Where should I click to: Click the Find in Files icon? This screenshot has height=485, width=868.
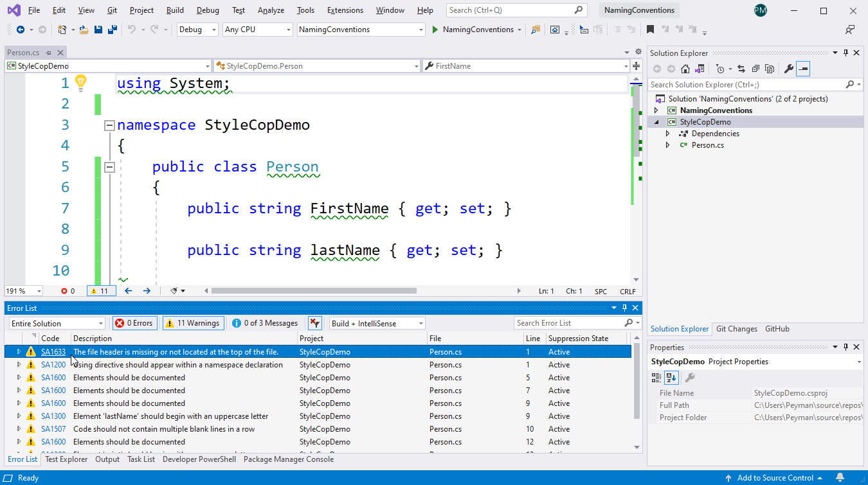point(535,30)
